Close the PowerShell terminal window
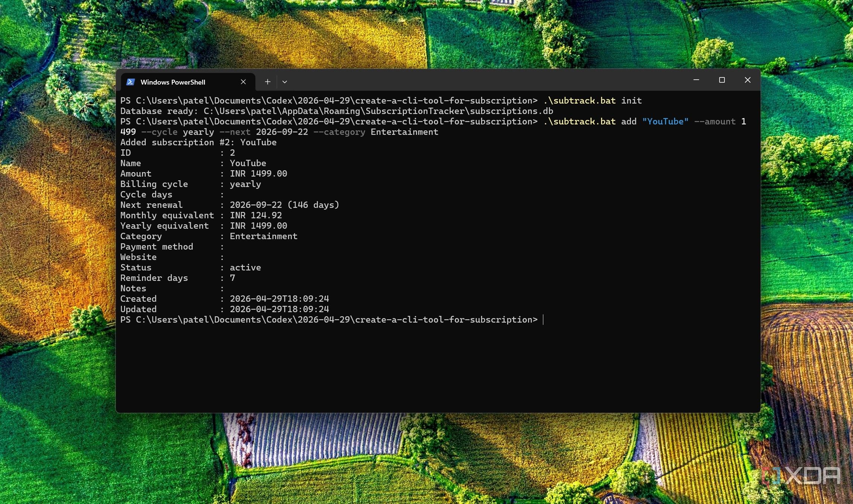 (x=748, y=80)
